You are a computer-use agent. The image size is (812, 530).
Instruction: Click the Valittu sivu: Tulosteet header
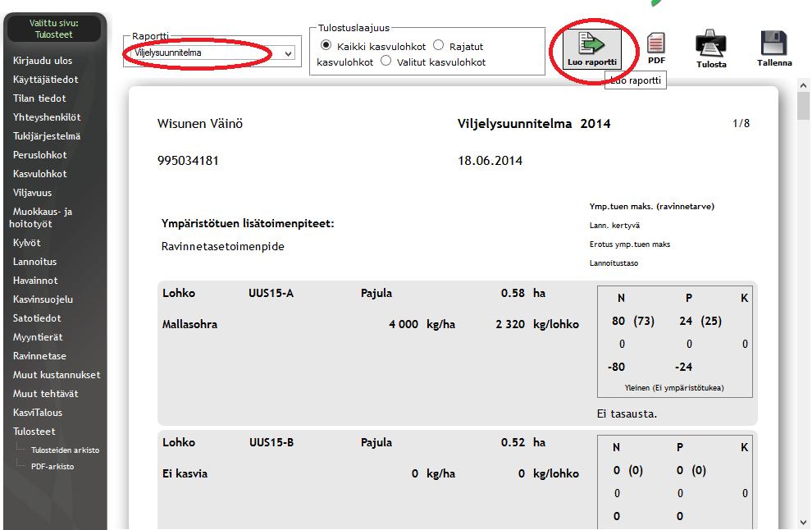54,29
